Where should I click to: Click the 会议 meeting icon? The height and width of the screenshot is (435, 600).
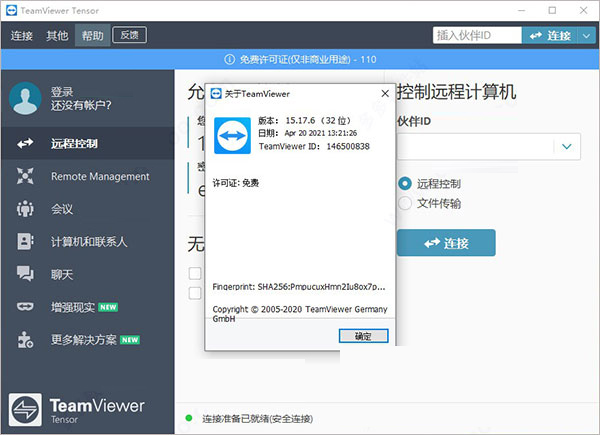(25, 209)
